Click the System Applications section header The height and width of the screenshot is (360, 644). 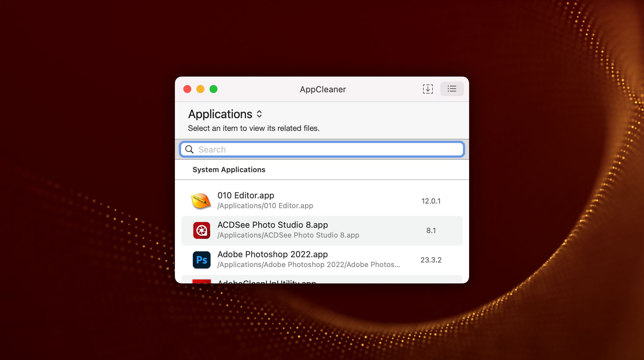pyautogui.click(x=229, y=170)
